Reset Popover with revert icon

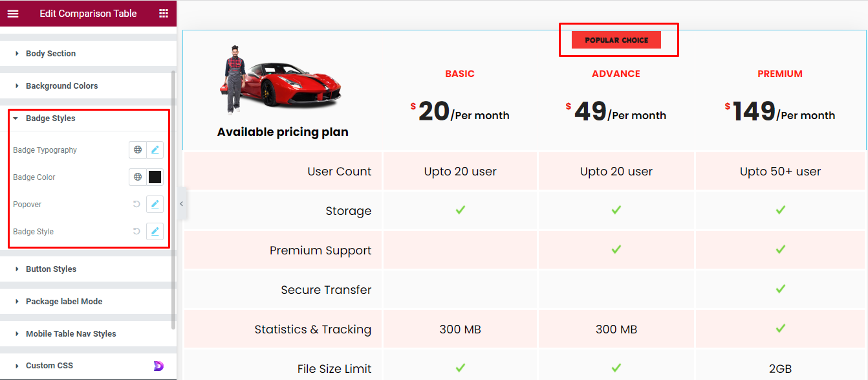click(136, 205)
